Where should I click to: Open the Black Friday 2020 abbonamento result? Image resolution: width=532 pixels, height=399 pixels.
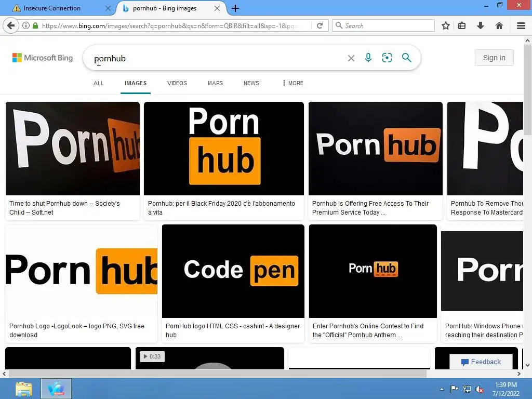(x=221, y=208)
